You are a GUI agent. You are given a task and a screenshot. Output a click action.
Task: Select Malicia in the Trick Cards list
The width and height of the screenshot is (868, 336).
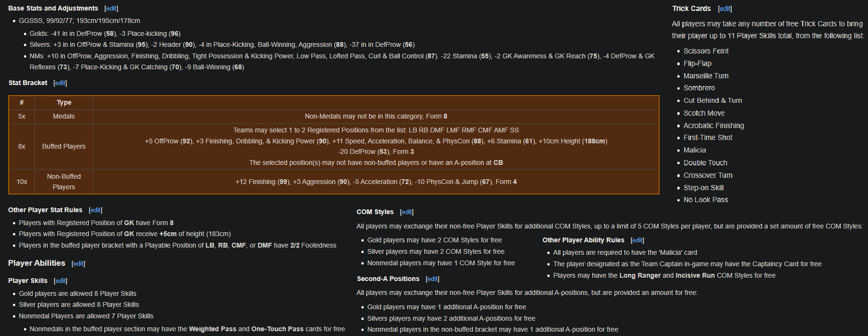tap(694, 150)
